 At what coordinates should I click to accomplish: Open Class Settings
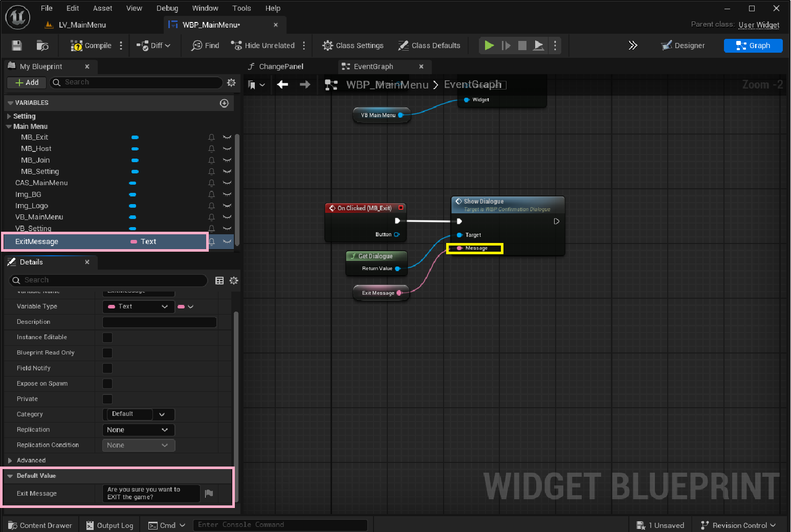click(353, 46)
